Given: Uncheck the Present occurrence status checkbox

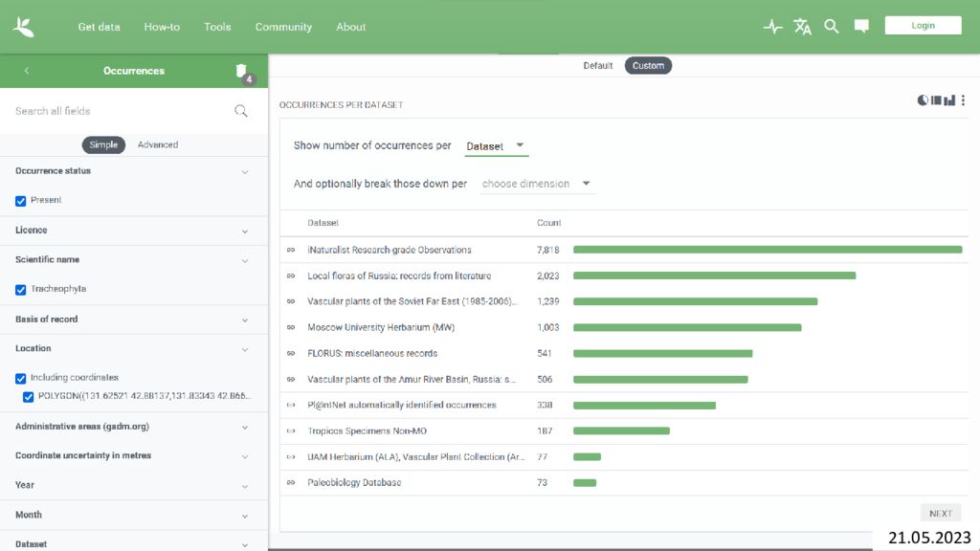Looking at the screenshot, I should (x=21, y=201).
